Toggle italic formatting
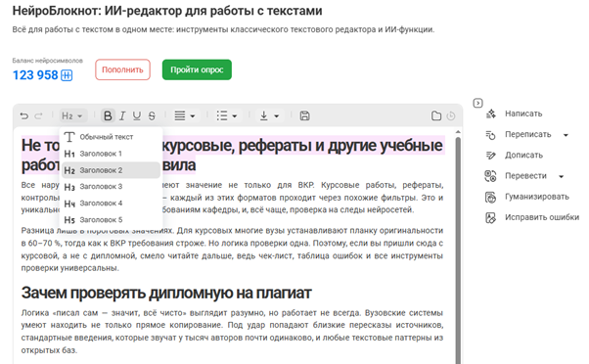 pos(122,115)
